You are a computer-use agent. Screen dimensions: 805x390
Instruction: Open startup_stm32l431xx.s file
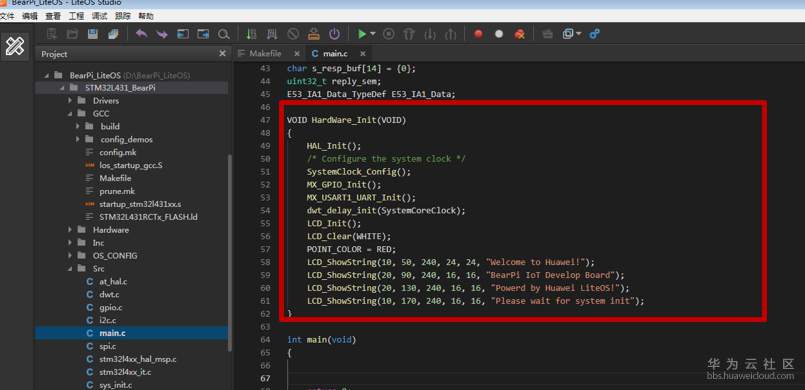pos(140,204)
